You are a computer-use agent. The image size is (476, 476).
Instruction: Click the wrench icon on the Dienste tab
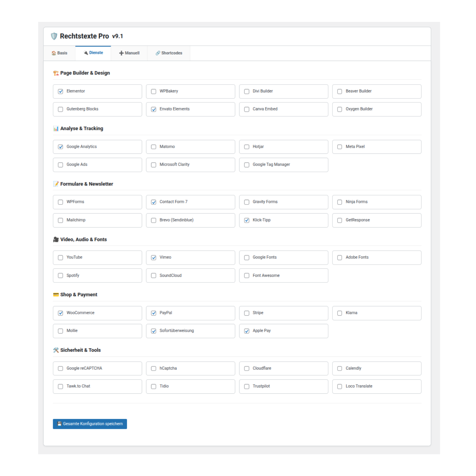85,52
